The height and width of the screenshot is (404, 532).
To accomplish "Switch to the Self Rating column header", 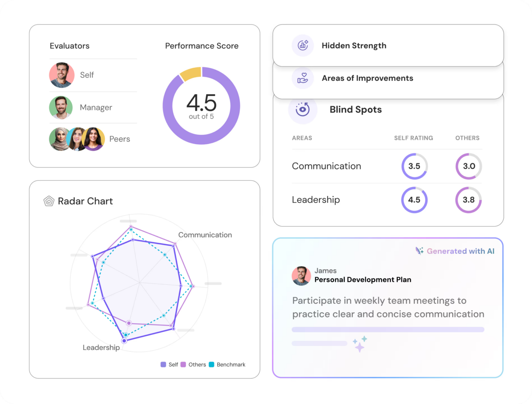I will click(x=413, y=138).
